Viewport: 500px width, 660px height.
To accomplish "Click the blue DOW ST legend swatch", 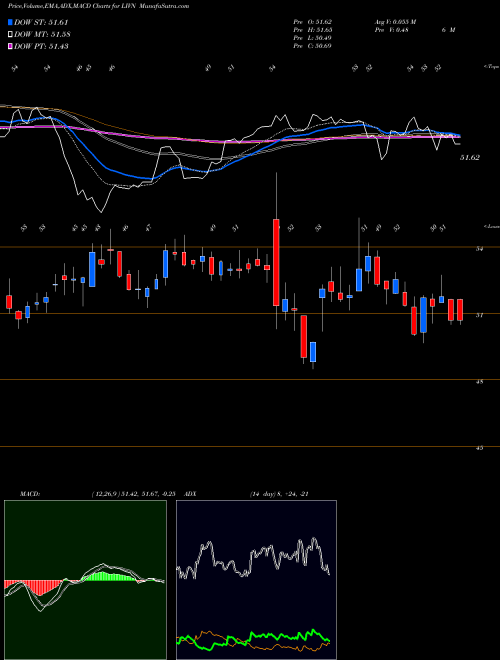I will point(11,23).
